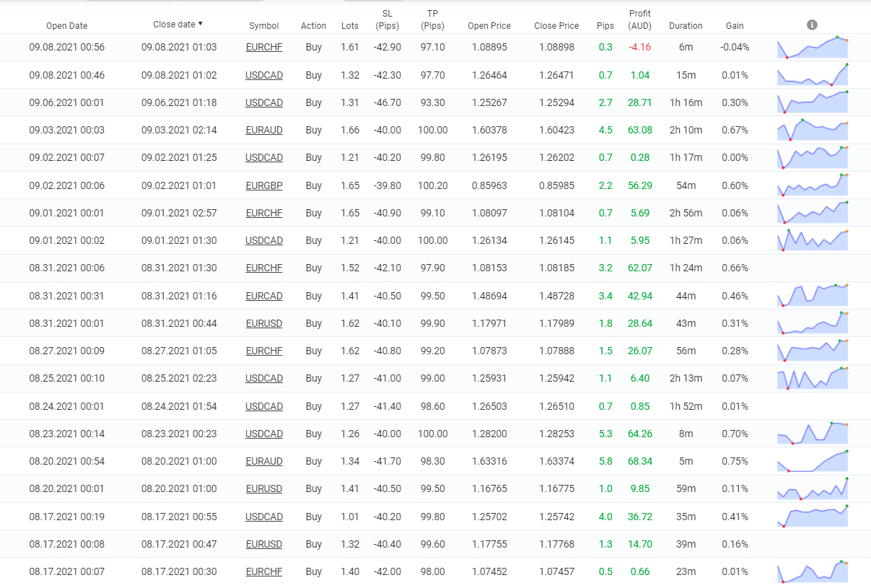The image size is (871, 588).
Task: Click the mini chart for the 08.23.2021 USDCAD trade
Action: coord(813,434)
